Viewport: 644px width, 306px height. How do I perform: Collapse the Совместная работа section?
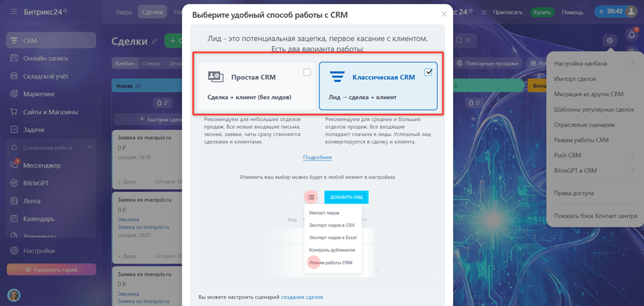89,147
